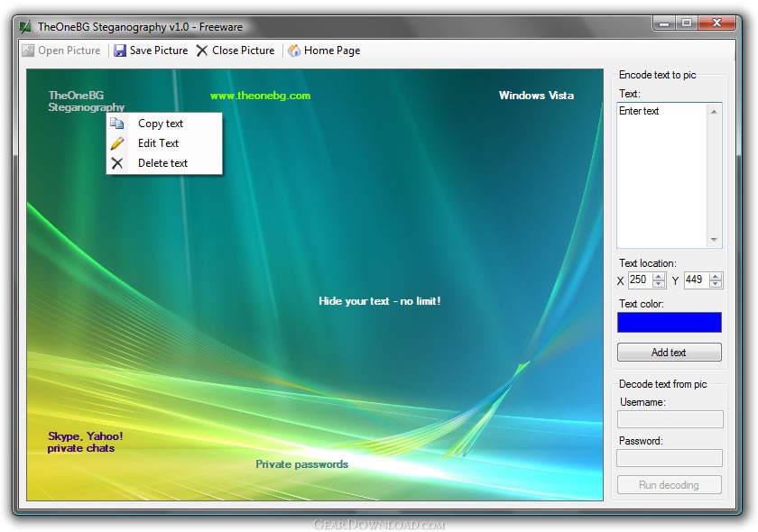
Task: Click the text box scroll down arrow
Action: (714, 240)
